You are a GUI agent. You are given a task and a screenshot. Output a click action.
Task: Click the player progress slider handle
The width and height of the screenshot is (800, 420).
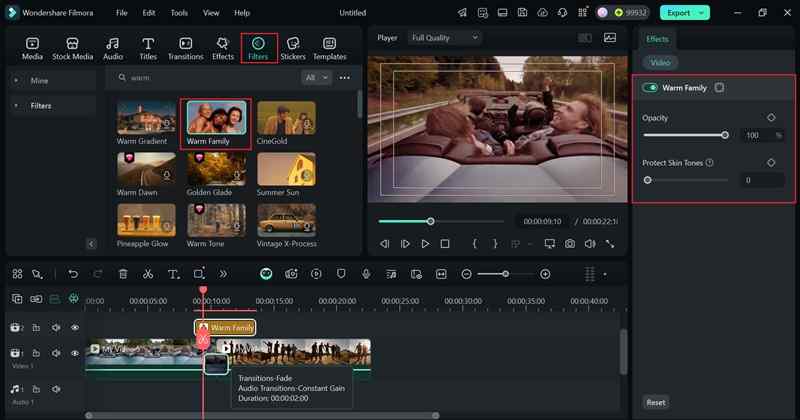click(431, 221)
